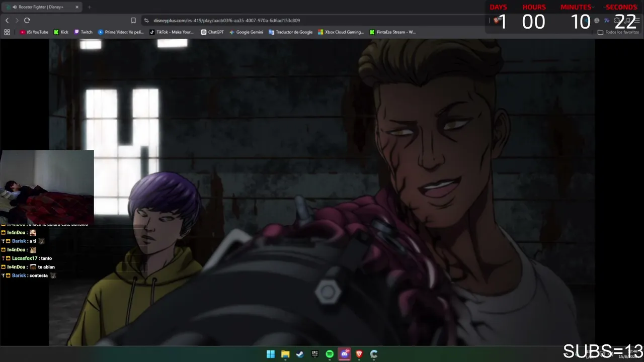Open the Traductor de Google bookmark
This screenshot has height=362, width=644.
pyautogui.click(x=291, y=32)
